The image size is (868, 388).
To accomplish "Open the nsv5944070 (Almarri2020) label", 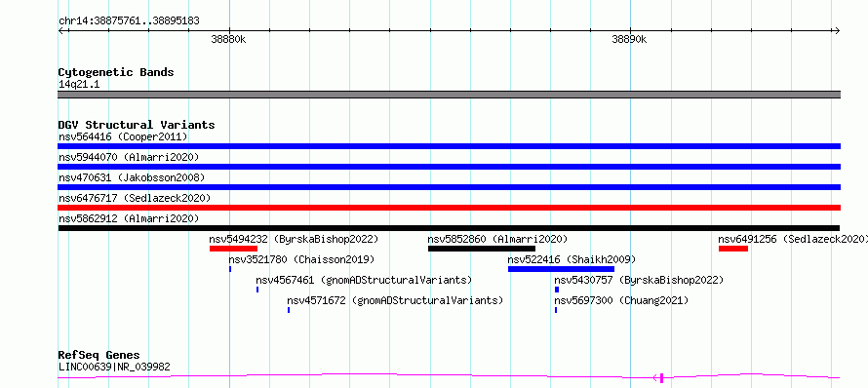I will click(129, 157).
